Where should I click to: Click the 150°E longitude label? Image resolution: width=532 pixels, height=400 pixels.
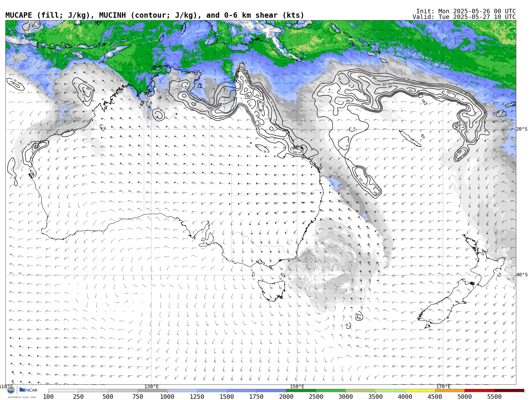[297, 387]
